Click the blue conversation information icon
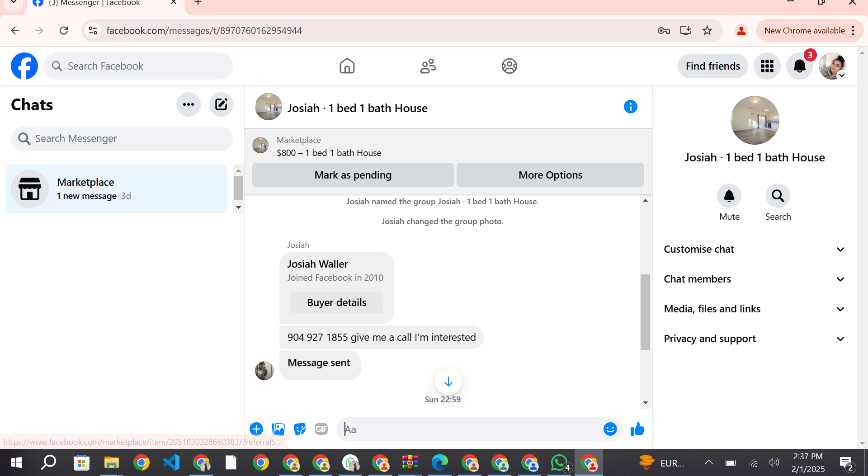This screenshot has height=476, width=868. coord(630,107)
